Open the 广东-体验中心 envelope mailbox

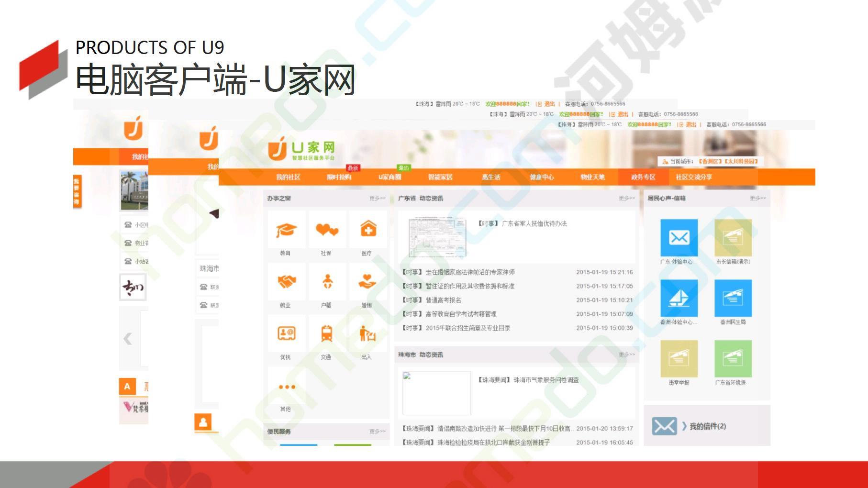679,238
